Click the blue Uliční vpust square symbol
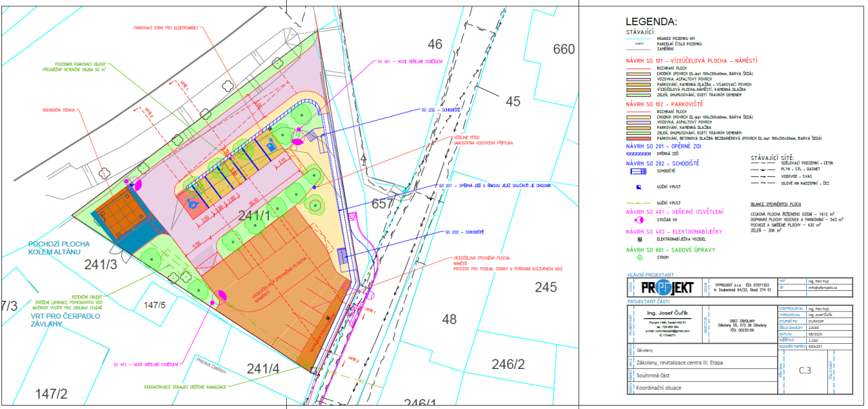Image resolution: width=868 pixels, height=409 pixels. click(x=639, y=186)
